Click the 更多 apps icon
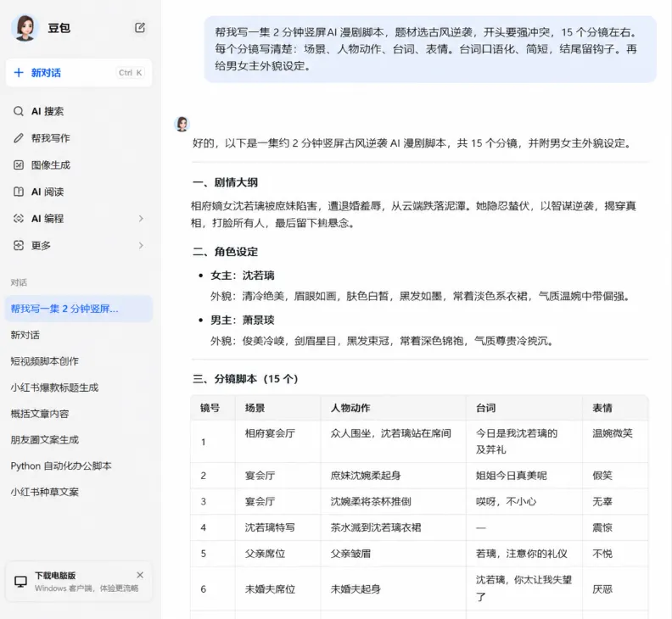 19,245
